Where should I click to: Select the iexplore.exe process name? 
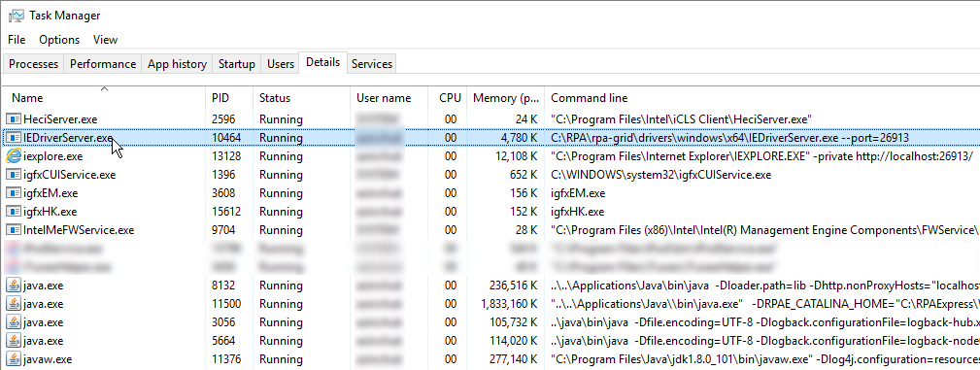(53, 156)
